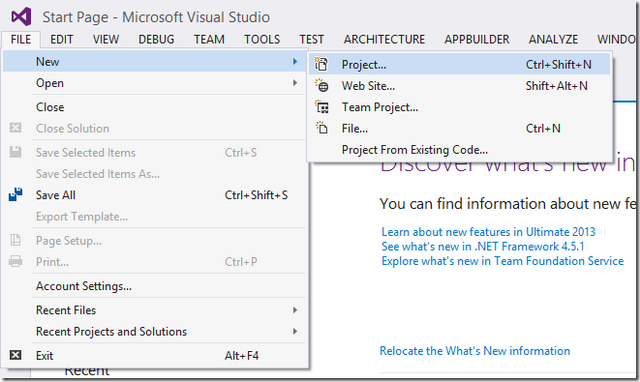Click the Team Project icon
Screen dimensions: 640x382
pos(322,107)
